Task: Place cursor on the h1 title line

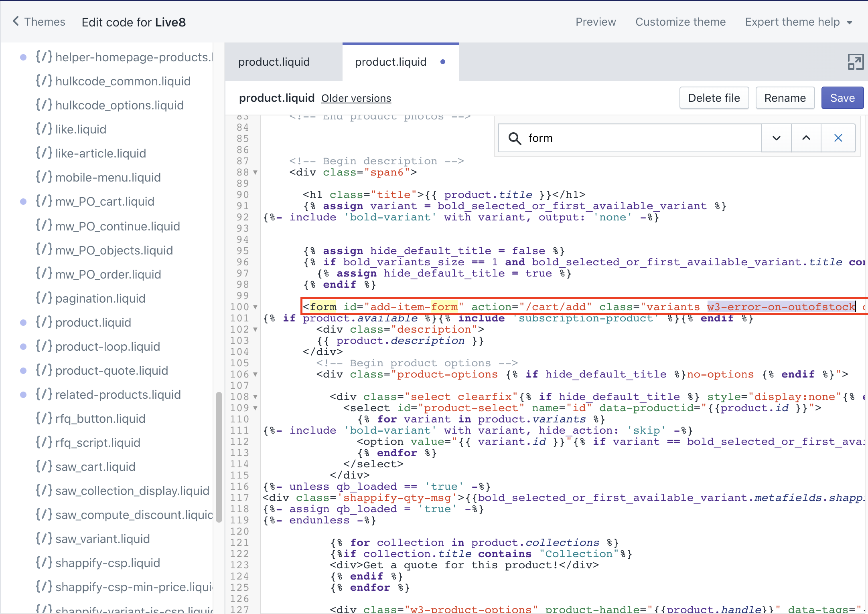Action: pyautogui.click(x=444, y=195)
